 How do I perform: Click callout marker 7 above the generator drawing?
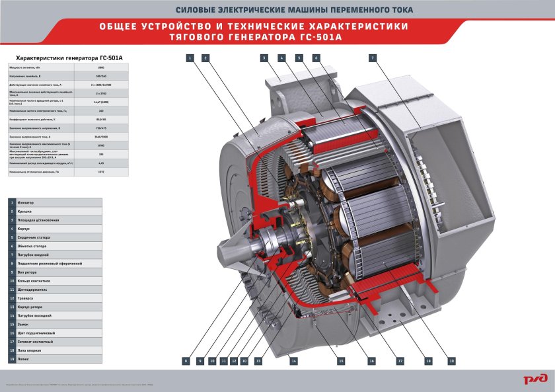(x=373, y=58)
